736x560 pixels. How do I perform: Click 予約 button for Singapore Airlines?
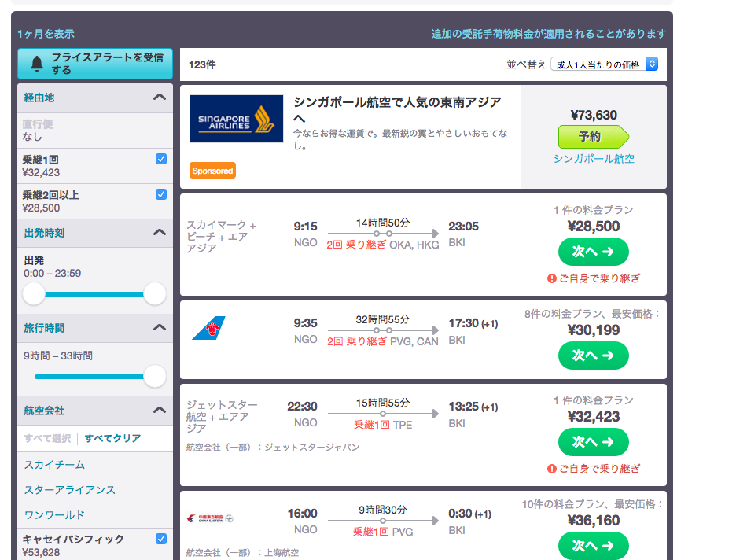594,137
